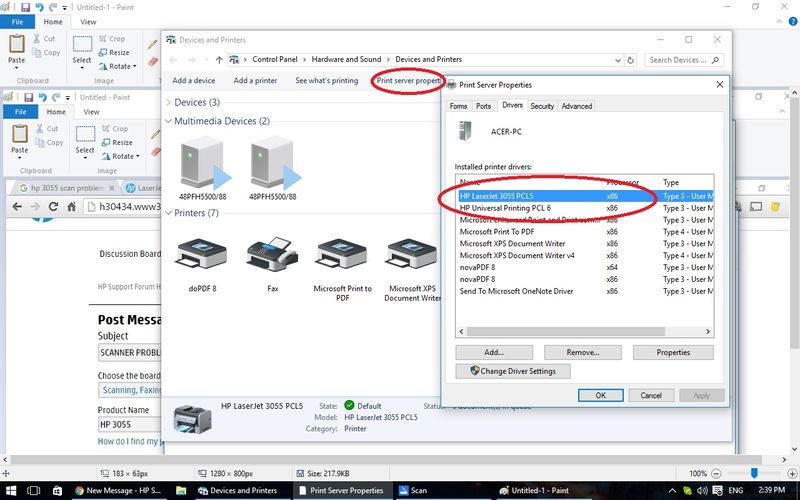The image size is (800, 500).
Task: Open the Store icon on the taskbar
Action: [57, 490]
